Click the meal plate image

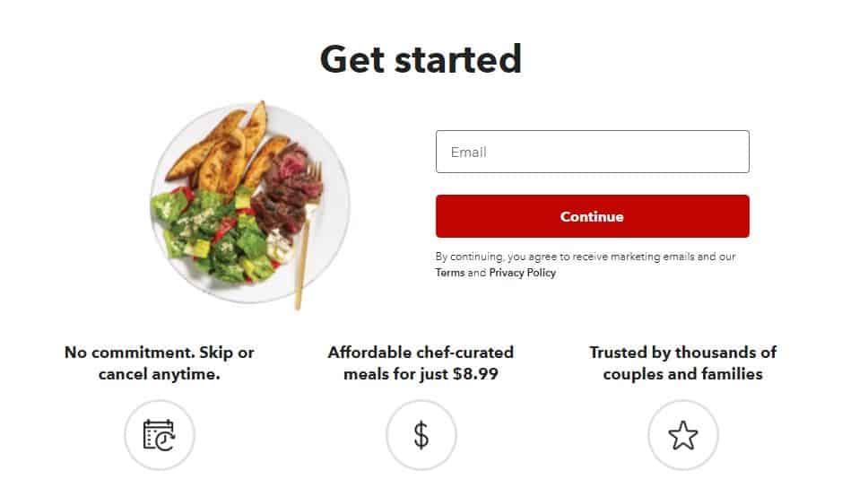(249, 205)
